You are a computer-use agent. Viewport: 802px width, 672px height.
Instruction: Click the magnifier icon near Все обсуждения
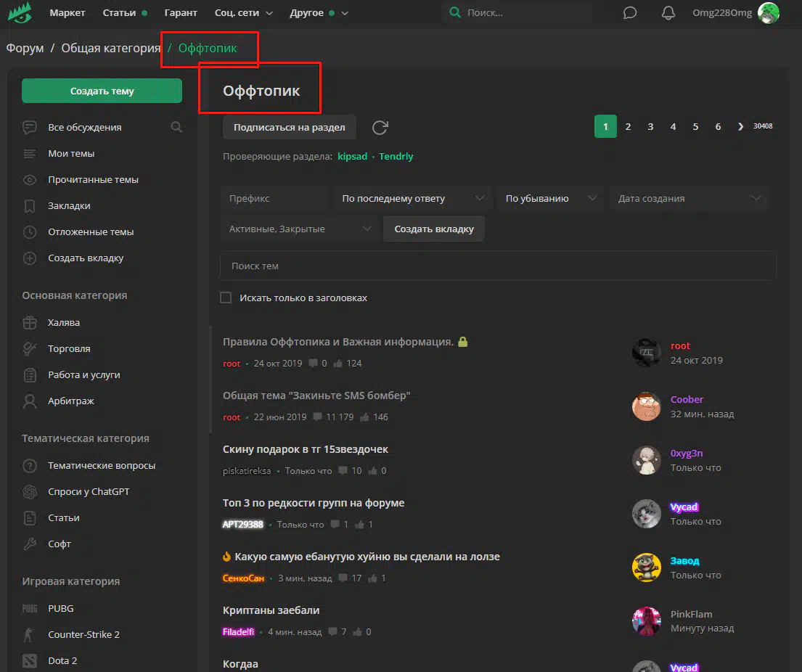point(176,127)
